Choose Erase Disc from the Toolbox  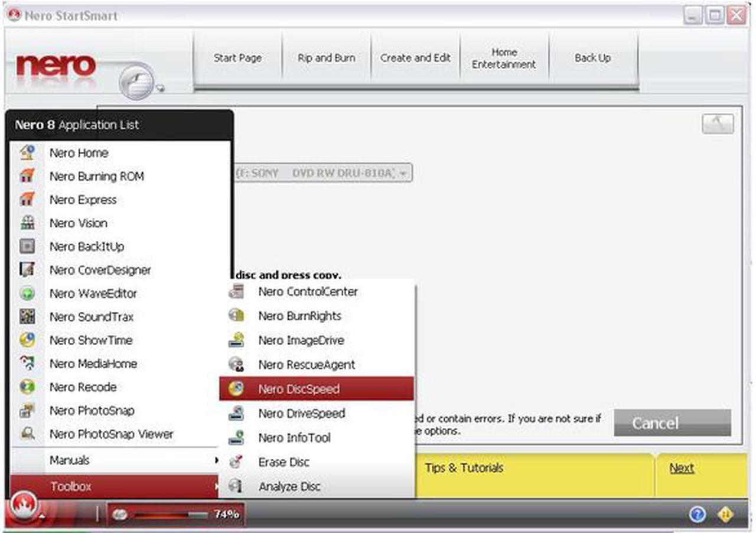tap(283, 462)
